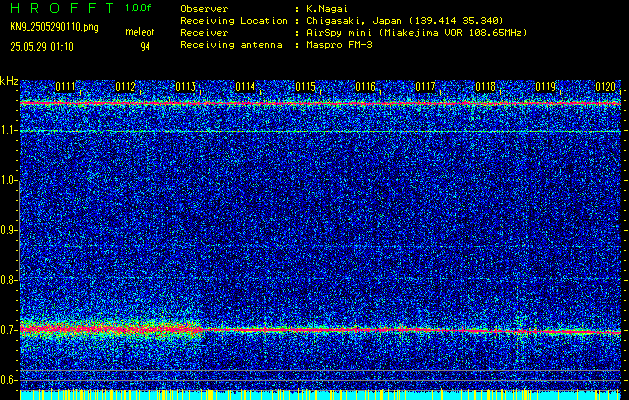Click the 0120 time marker
The image size is (629, 400).
[x=605, y=87]
